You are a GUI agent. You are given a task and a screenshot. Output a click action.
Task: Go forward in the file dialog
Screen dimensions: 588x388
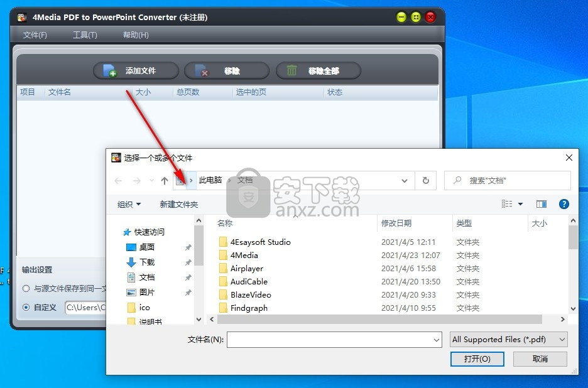point(137,181)
